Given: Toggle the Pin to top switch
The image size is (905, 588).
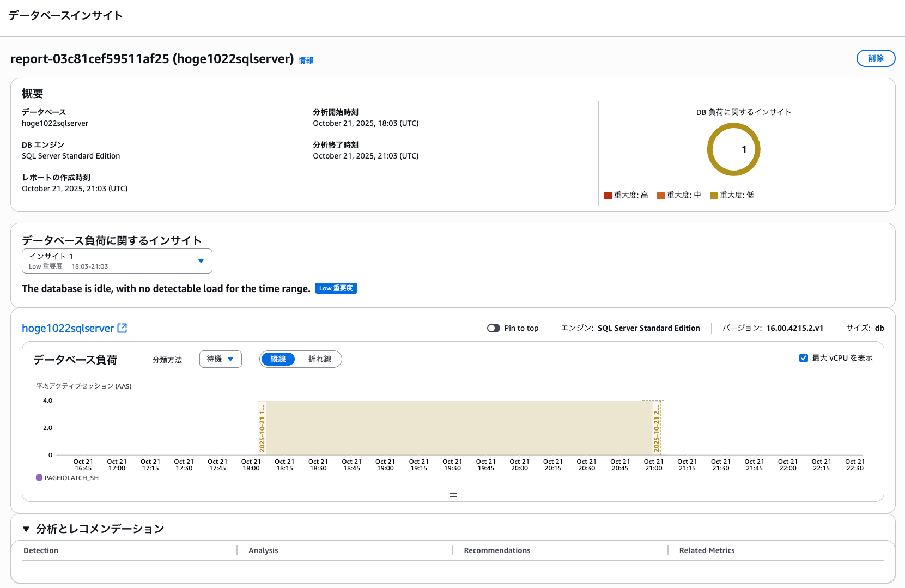Looking at the screenshot, I should point(494,328).
